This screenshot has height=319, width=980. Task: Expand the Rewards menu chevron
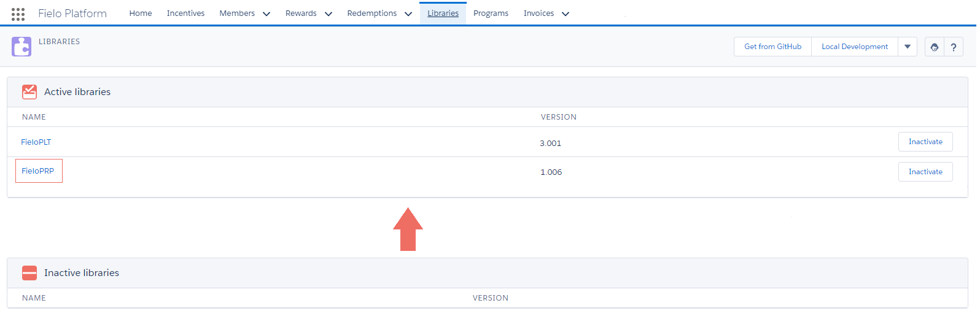click(x=329, y=14)
